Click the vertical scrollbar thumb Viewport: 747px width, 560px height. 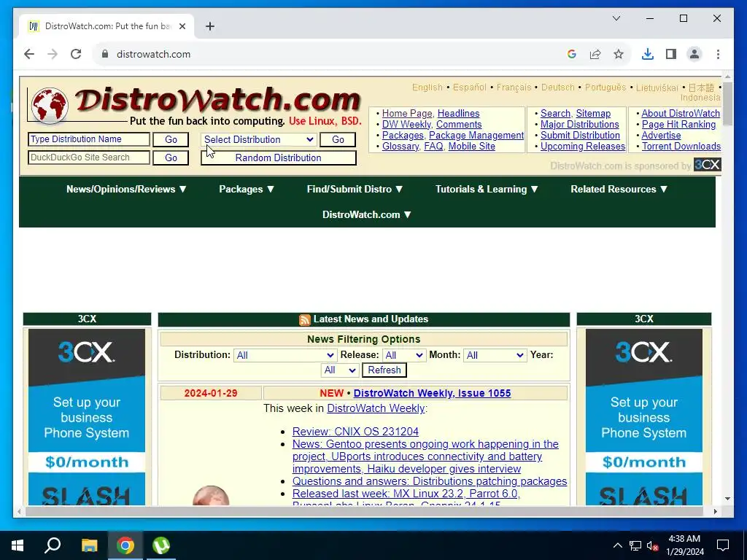[x=727, y=104]
